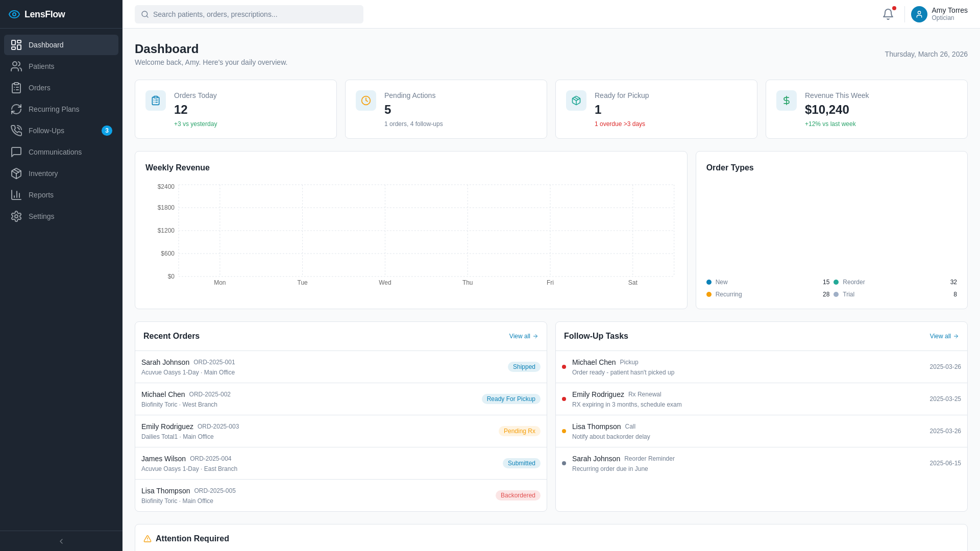
Task: Click the Pending Actions clock icon
Action: 366,101
